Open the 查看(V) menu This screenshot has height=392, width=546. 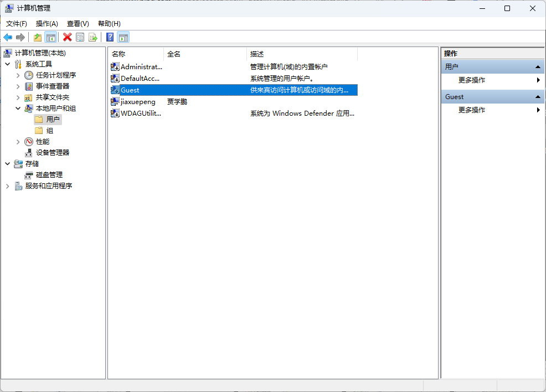tap(78, 24)
